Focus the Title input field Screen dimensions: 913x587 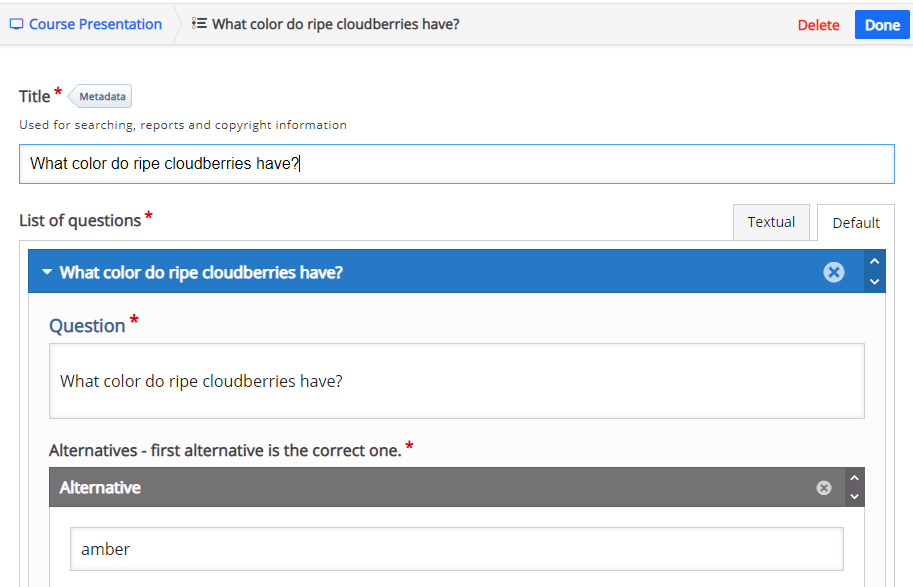(456, 164)
